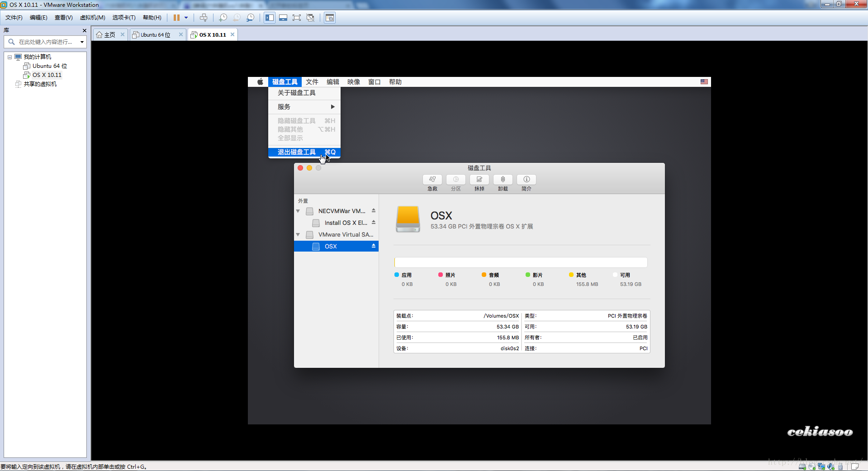Enter full screen mode icon in VMware toolbar
868x471 pixels.
click(297, 18)
